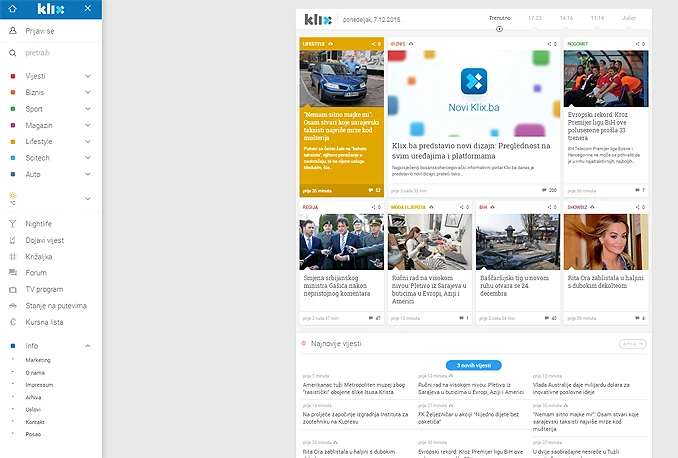Expand the Scitech submenu chevron

pyautogui.click(x=88, y=158)
